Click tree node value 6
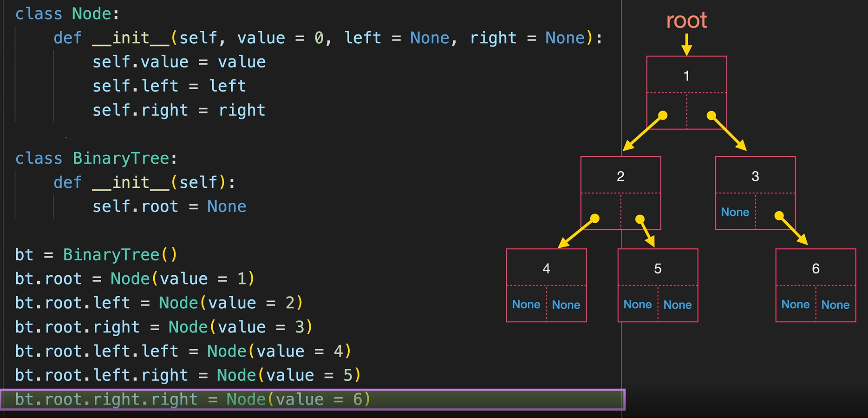Screen dimensions: 868x418 click(816, 268)
